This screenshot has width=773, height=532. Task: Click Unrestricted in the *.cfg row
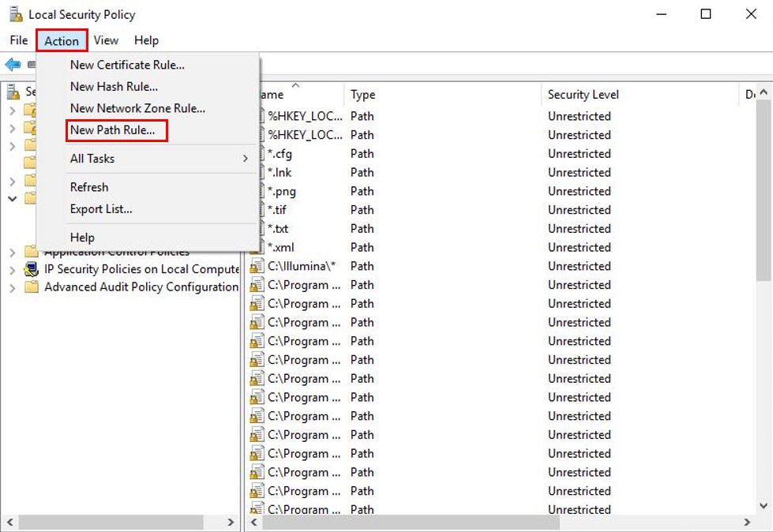pos(580,154)
